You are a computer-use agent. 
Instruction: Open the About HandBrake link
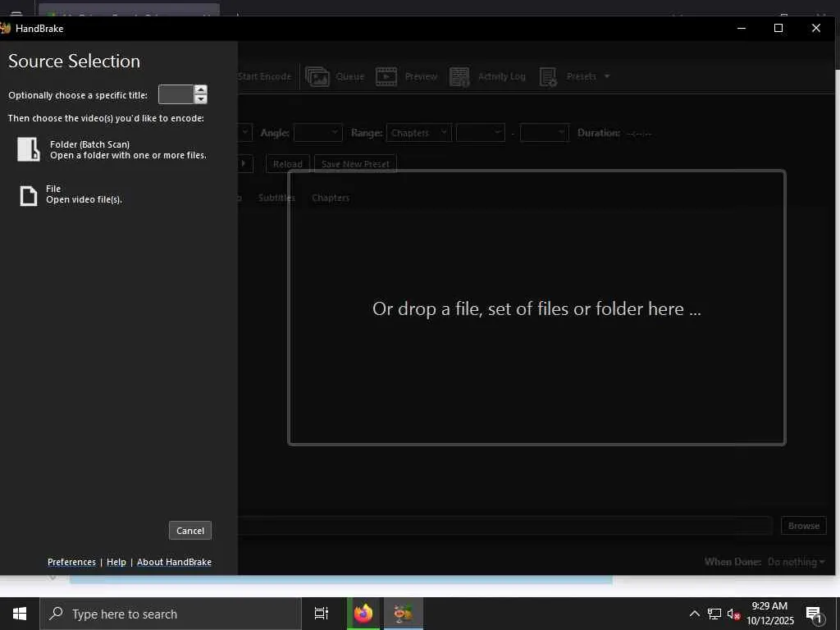click(x=174, y=562)
